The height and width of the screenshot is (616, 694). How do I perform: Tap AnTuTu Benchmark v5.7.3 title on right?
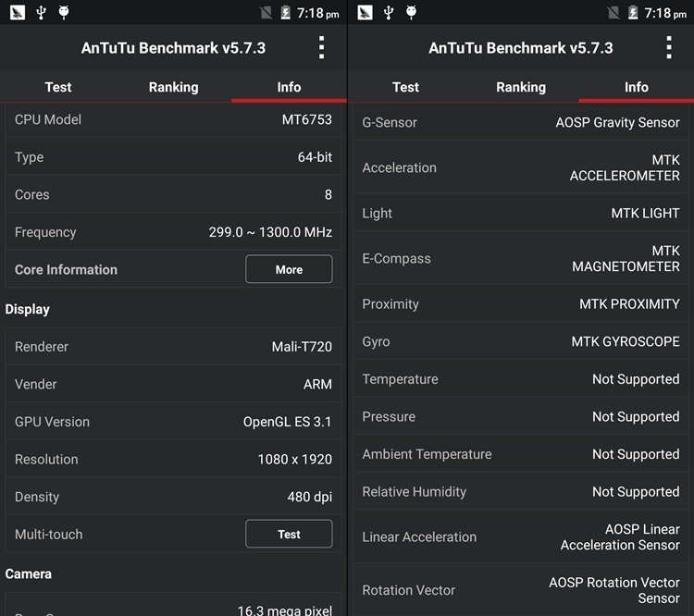(521, 48)
